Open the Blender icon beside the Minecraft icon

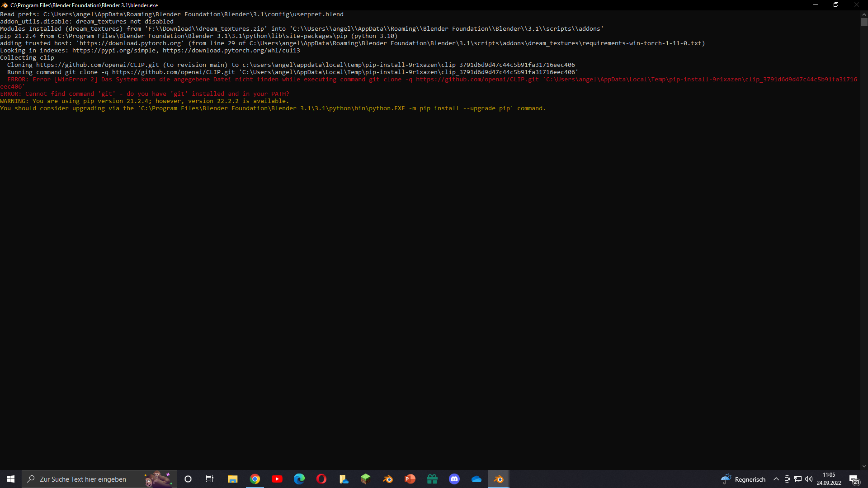coord(388,479)
